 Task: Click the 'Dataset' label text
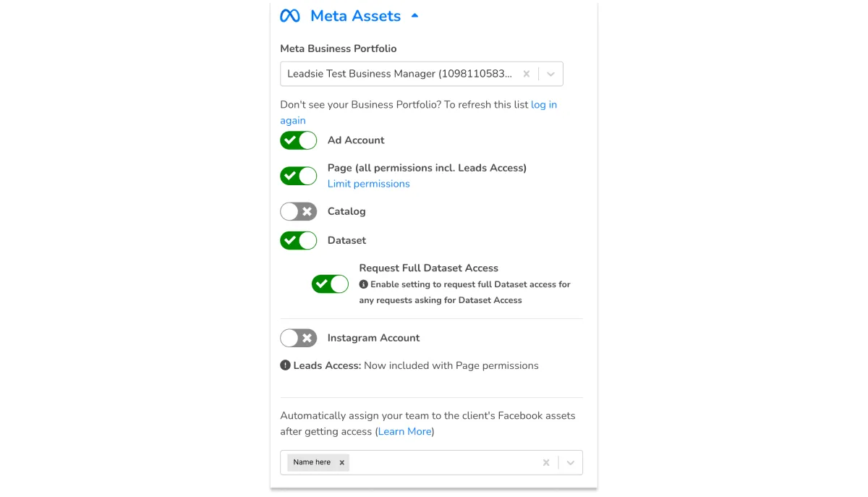(346, 240)
